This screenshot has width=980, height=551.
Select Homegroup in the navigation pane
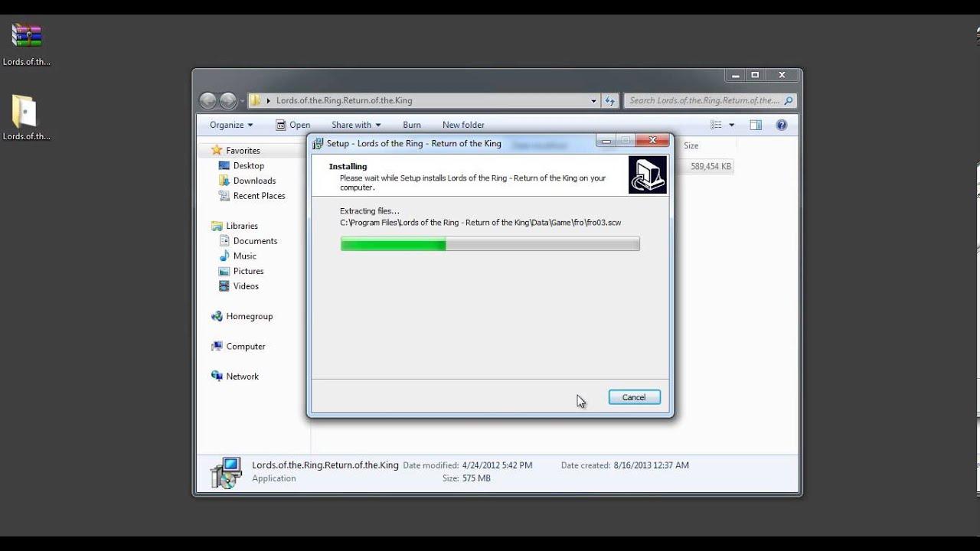coord(249,316)
